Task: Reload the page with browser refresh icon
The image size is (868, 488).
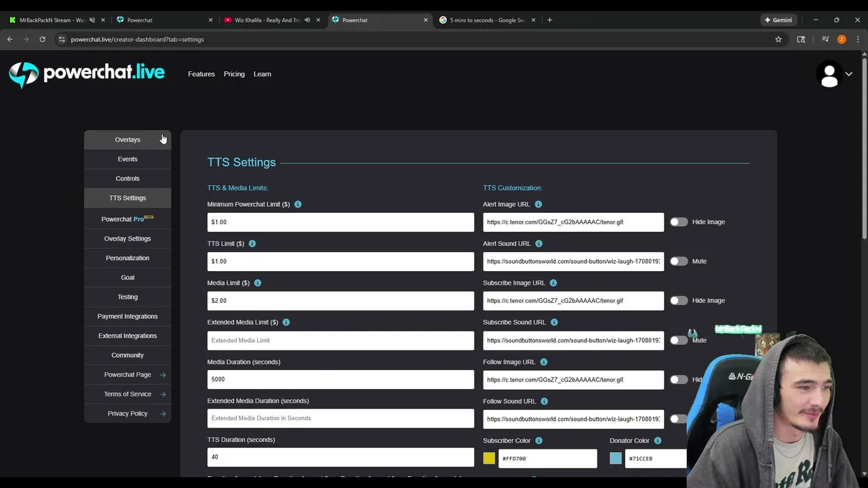Action: point(42,39)
